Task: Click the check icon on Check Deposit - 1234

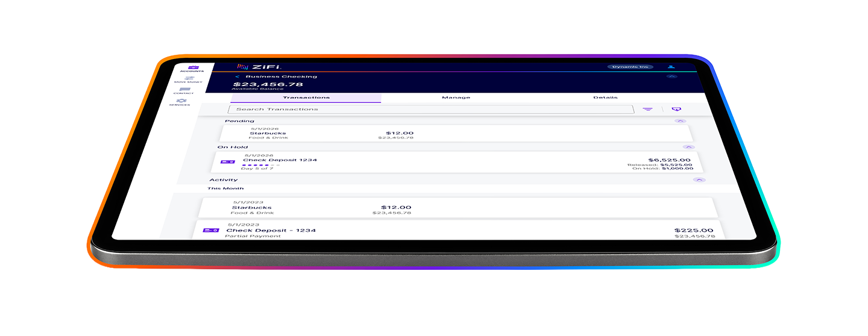Action: 211,230
